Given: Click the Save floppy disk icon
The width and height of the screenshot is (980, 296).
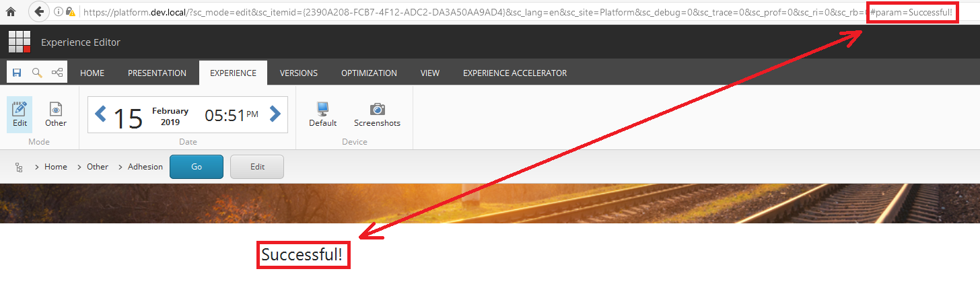Looking at the screenshot, I should (17, 73).
